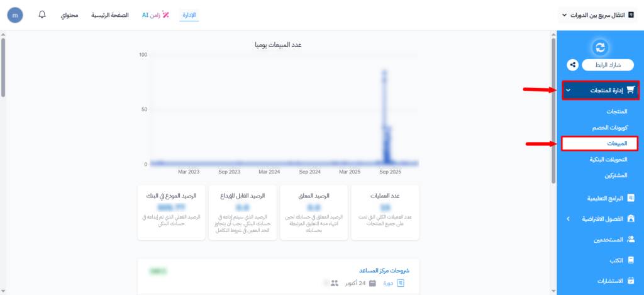Click the share icon beside شارك الرابط

(572, 64)
